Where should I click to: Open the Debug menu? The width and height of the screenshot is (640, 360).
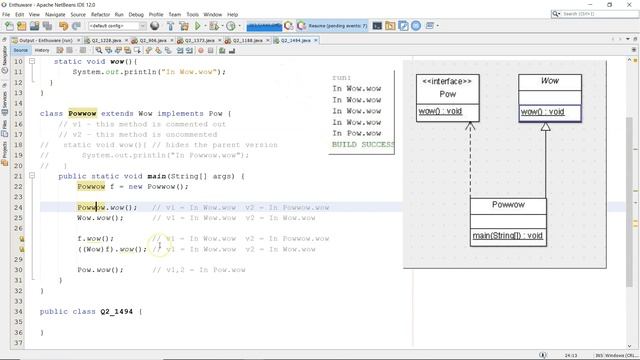point(136,14)
